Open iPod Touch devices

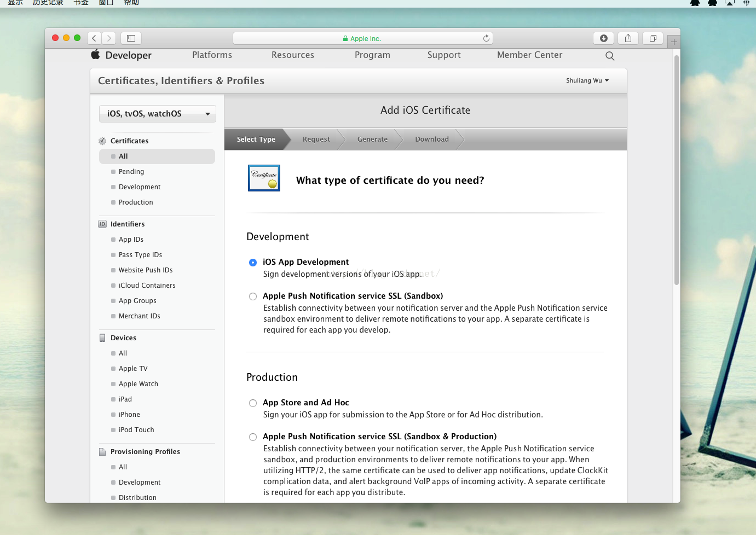[x=136, y=430]
